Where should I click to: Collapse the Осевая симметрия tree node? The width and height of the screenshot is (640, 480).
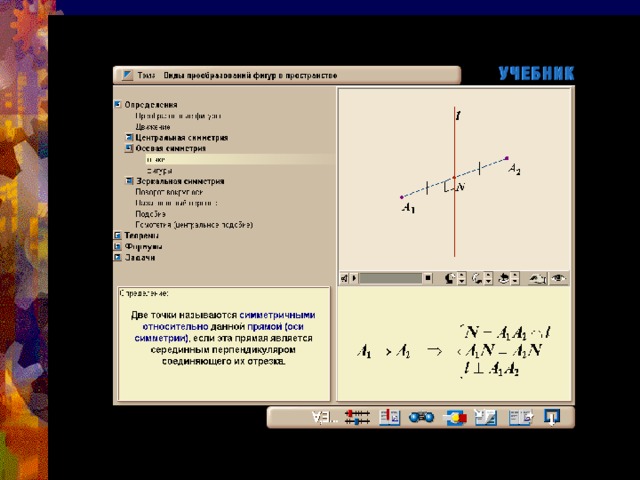pyautogui.click(x=129, y=148)
